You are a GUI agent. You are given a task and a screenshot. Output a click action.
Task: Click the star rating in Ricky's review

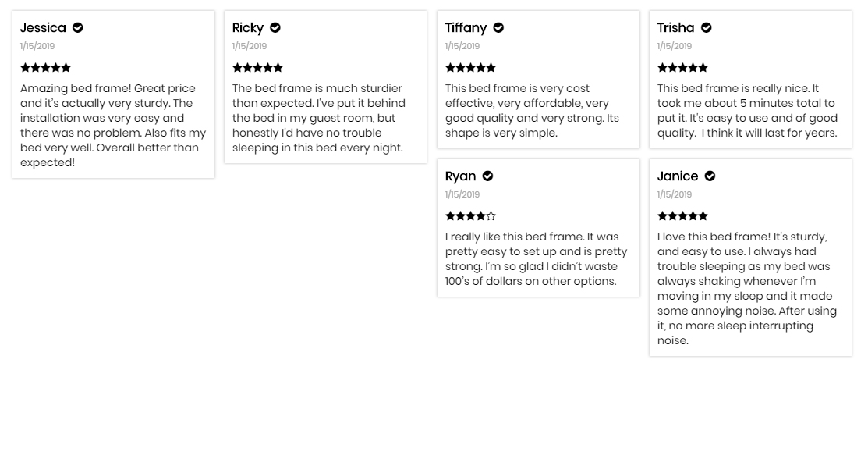(257, 68)
